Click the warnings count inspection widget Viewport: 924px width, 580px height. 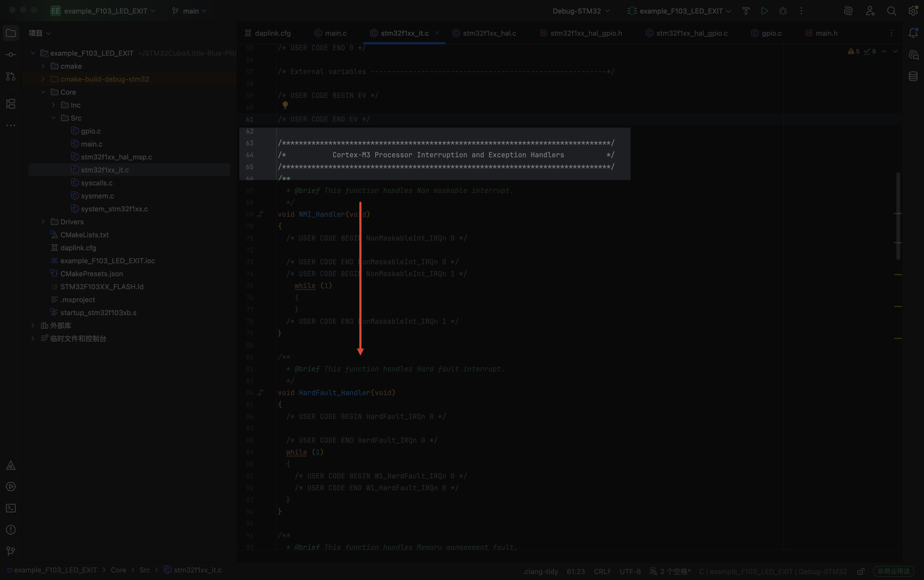(x=853, y=51)
